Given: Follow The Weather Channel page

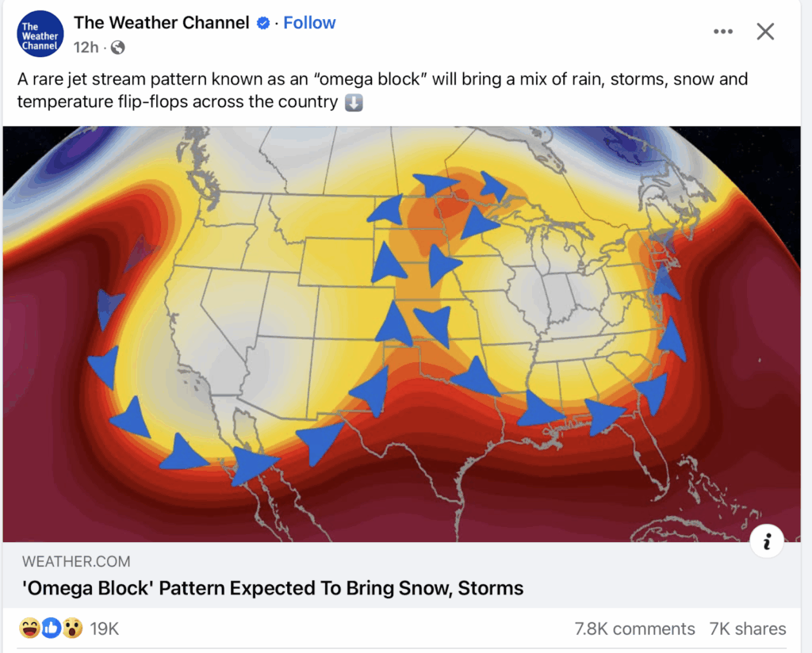Looking at the screenshot, I should coord(309,23).
